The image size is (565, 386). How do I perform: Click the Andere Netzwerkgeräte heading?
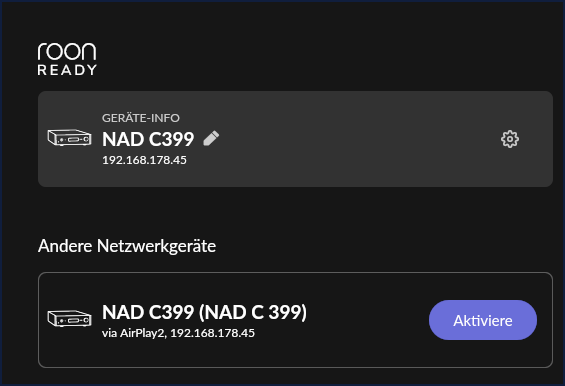[x=127, y=247]
